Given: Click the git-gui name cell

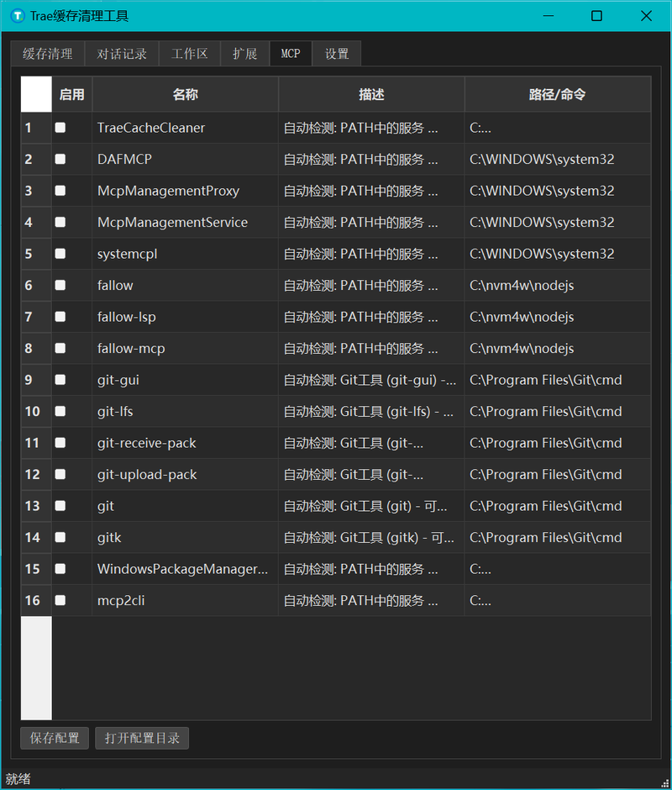Looking at the screenshot, I should 186,379.
